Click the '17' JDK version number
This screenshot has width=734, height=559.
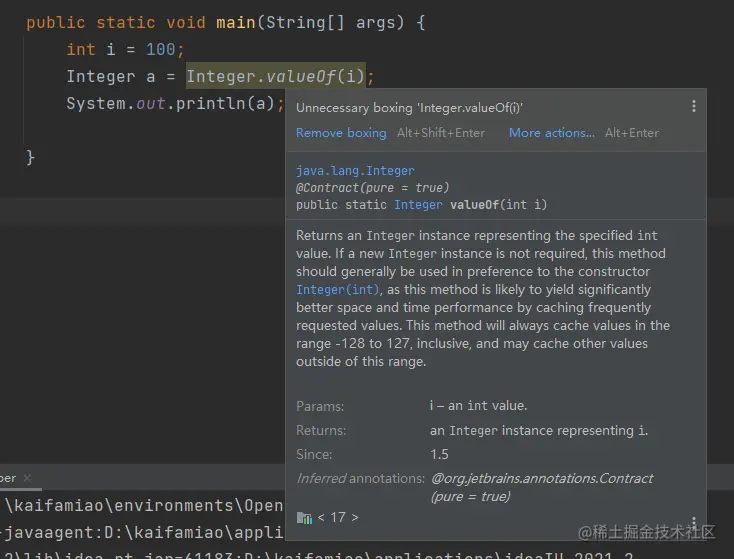tap(338, 517)
